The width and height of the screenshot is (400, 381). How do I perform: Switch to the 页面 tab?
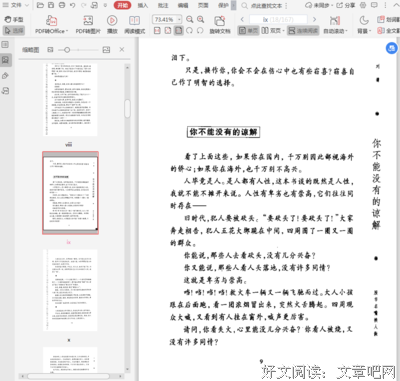tap(203, 5)
